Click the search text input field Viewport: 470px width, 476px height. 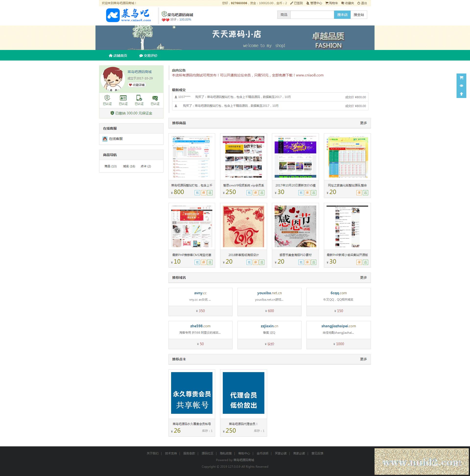312,15
